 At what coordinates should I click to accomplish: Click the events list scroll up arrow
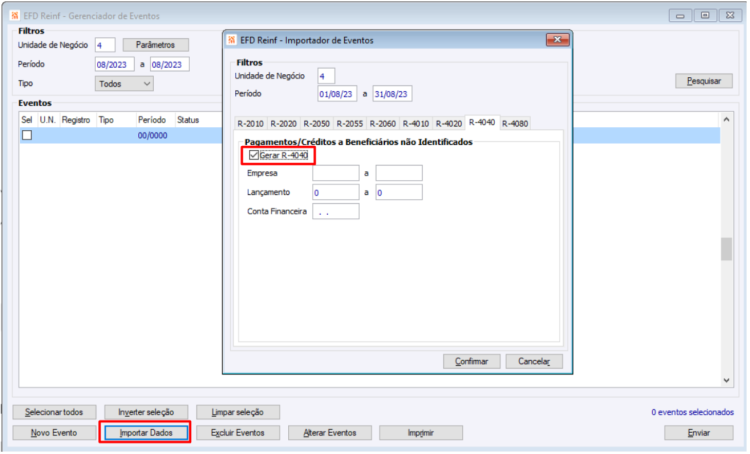click(727, 120)
